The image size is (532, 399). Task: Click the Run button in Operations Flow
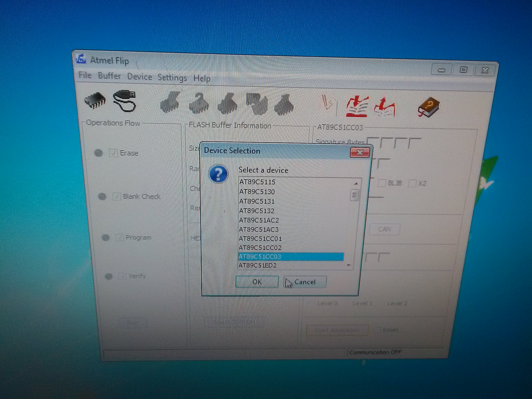tap(133, 322)
